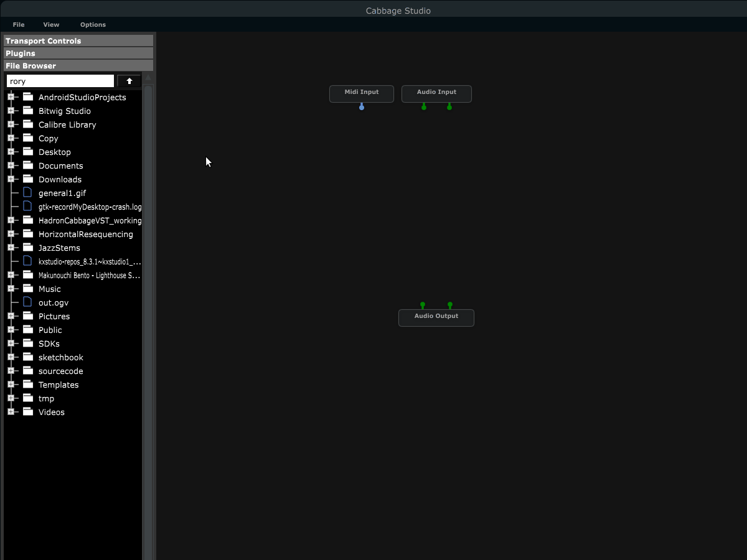
Task: Click the up-arrow parent directory button
Action: (129, 81)
